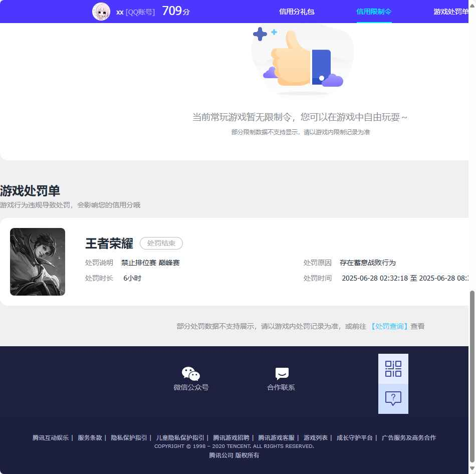Click the 微信公众号 label
The width and height of the screenshot is (476, 474).
[191, 387]
